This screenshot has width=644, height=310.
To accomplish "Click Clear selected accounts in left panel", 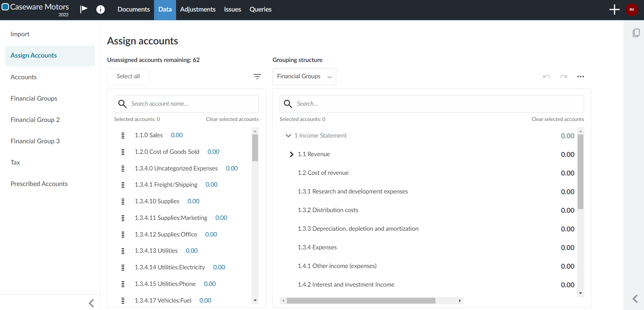I will [x=232, y=119].
